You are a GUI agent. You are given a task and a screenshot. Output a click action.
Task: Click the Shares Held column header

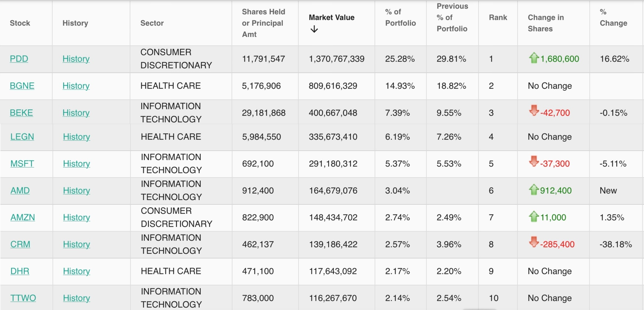point(263,23)
